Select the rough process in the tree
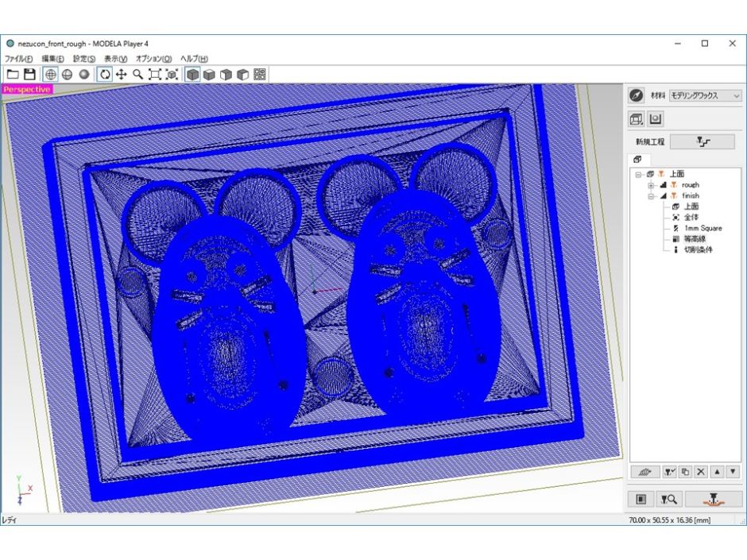Screen dimensions: 747x560 click(x=691, y=185)
